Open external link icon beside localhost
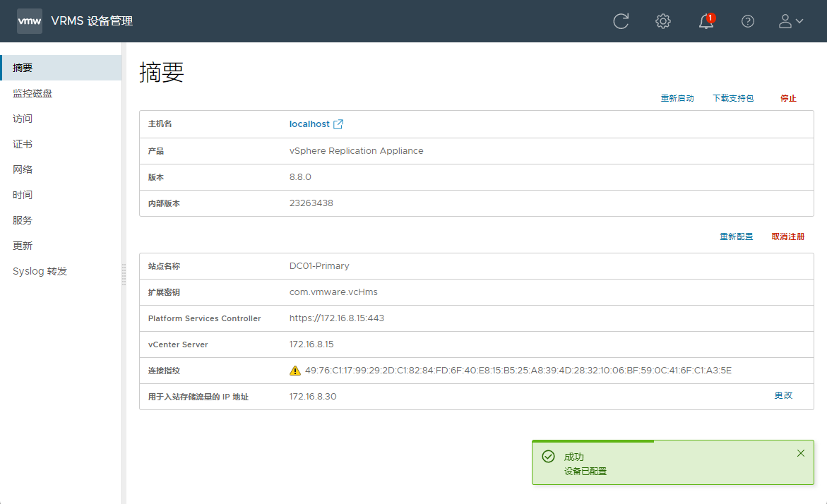Image resolution: width=827 pixels, height=504 pixels. [338, 124]
